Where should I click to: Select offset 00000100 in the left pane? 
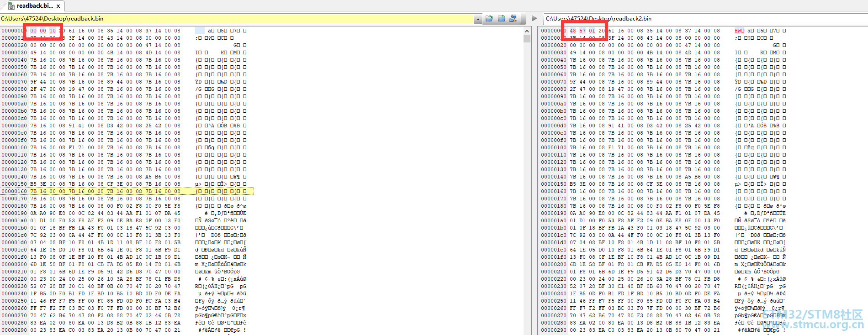(x=14, y=147)
